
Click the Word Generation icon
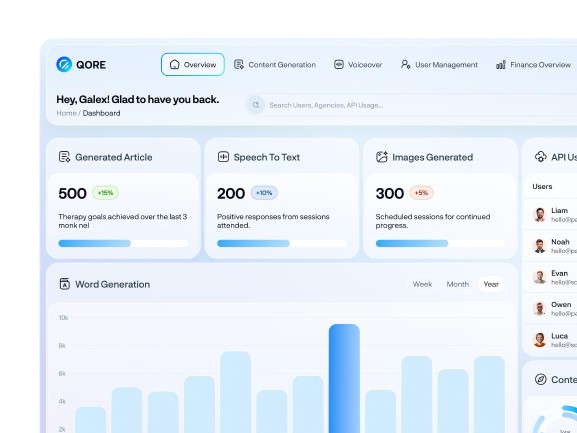pyautogui.click(x=65, y=284)
